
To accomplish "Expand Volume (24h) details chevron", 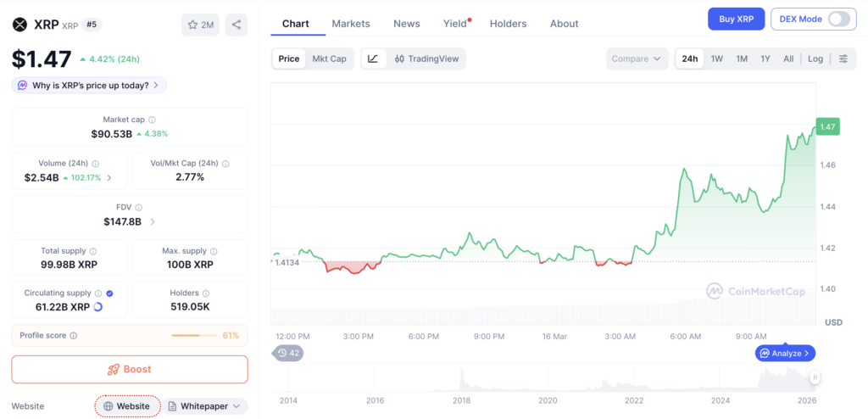I will coord(109,178).
